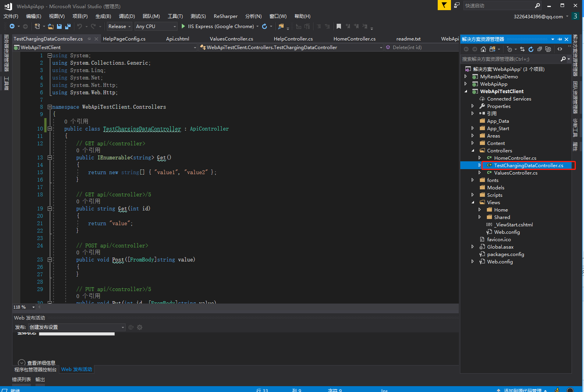This screenshot has width=584, height=392.
Task: Click the browser refresh icon beside IIS Express
Action: (264, 26)
